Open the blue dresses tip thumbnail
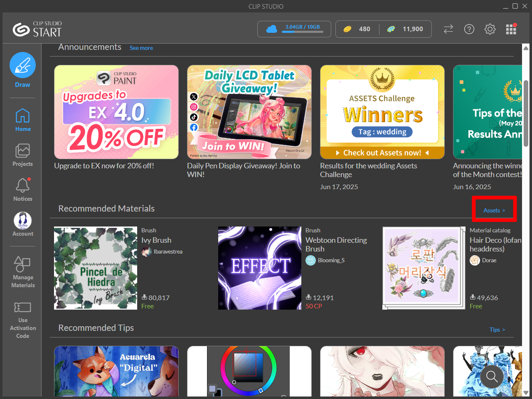Viewport: 532px width, 399px height. [x=488, y=371]
